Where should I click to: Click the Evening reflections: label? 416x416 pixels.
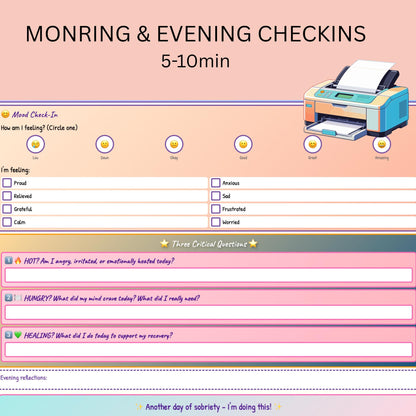point(23,378)
